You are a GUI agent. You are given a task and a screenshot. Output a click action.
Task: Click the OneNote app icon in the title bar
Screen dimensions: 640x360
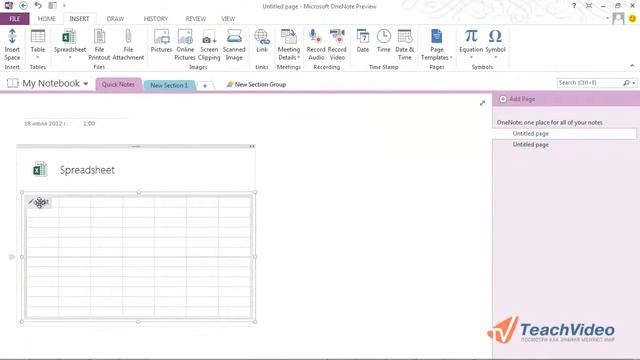[x=9, y=6]
